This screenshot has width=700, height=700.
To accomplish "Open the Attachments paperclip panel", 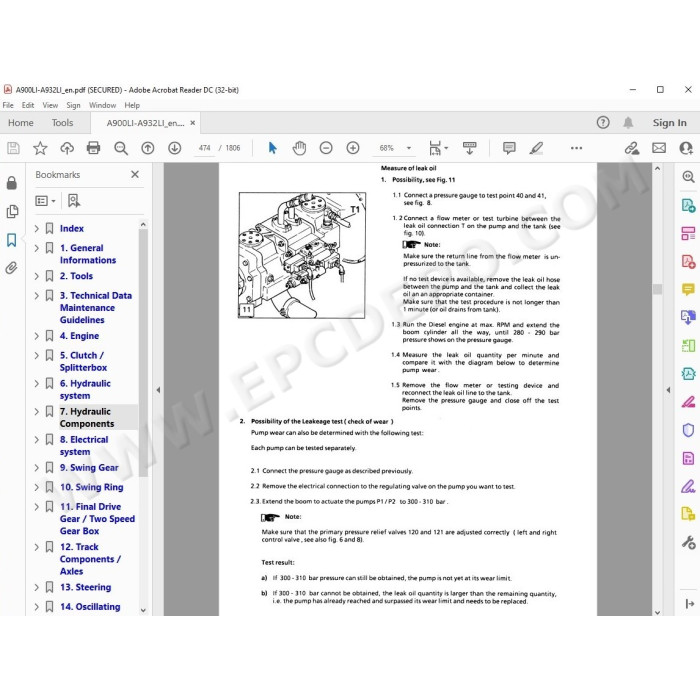I will click(x=12, y=268).
